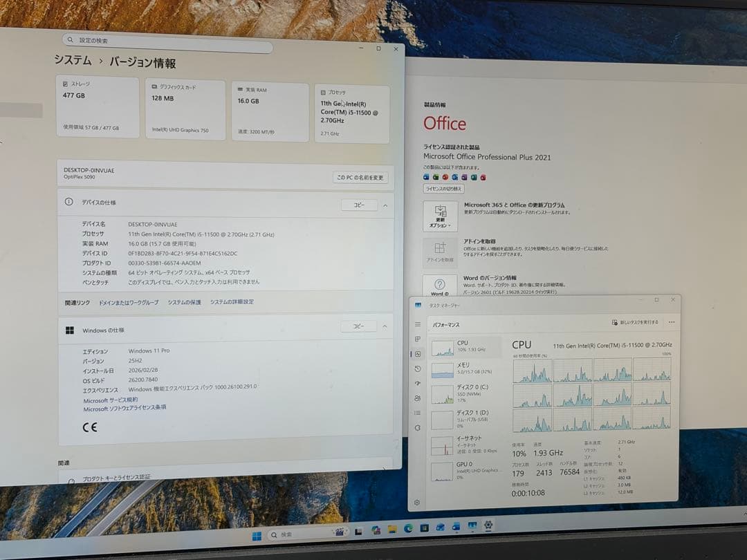Click Word のバージョン情報 button

click(x=440, y=286)
